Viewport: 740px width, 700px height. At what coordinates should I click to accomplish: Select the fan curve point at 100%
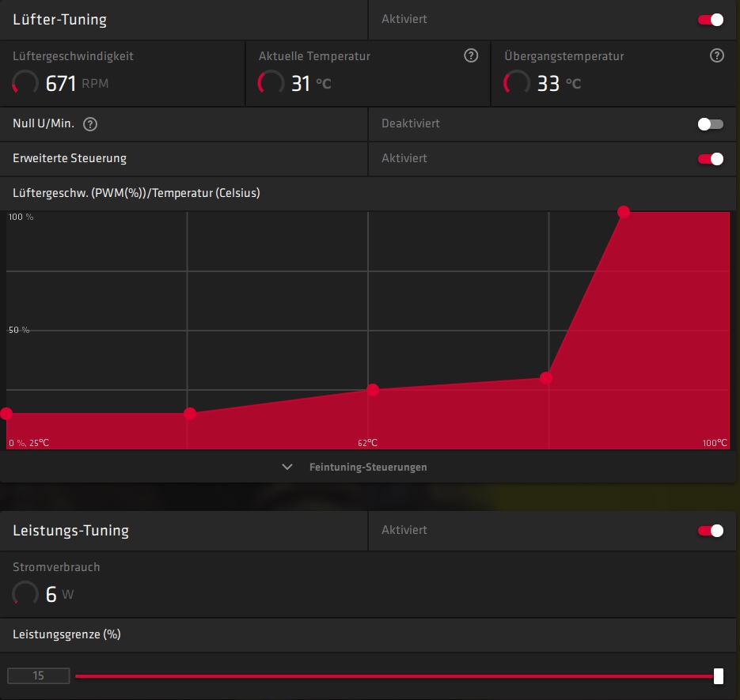(624, 212)
